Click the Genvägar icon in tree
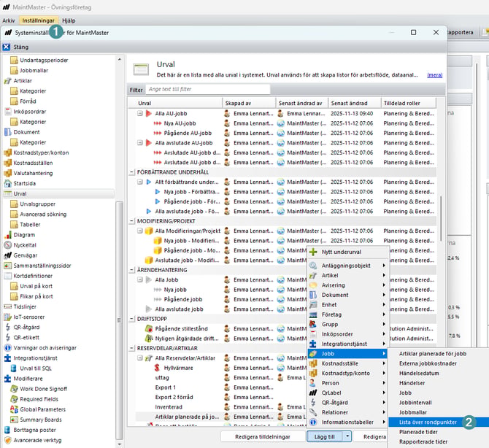Image resolution: width=489 pixels, height=448 pixels. [7, 255]
